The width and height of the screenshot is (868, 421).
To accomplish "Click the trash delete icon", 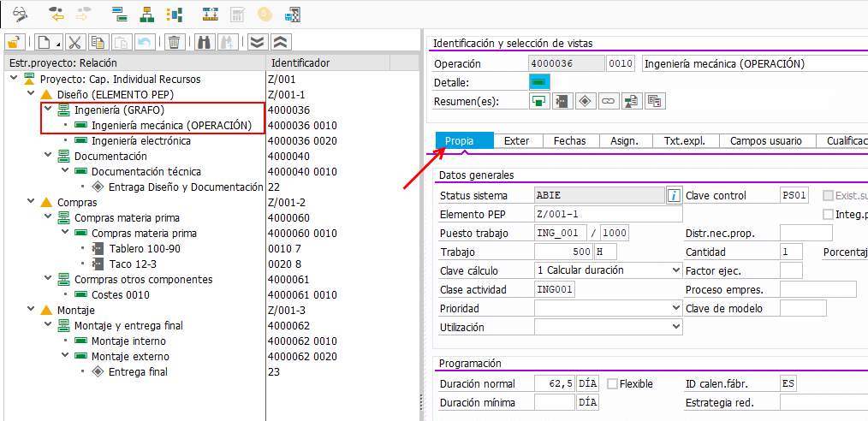I will tap(175, 42).
